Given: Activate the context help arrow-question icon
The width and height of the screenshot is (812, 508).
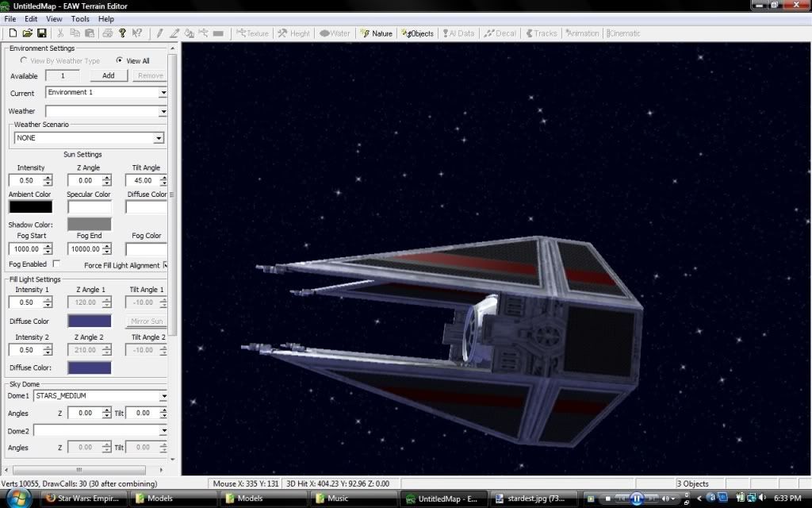Looking at the screenshot, I should (x=136, y=33).
